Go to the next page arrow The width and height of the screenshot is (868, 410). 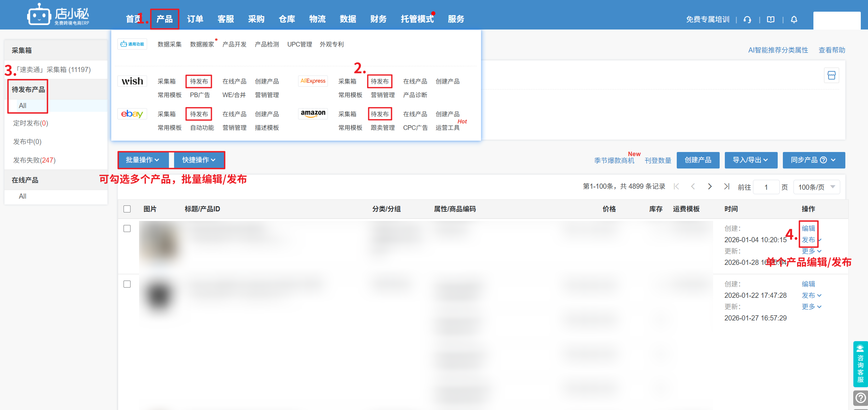710,186
